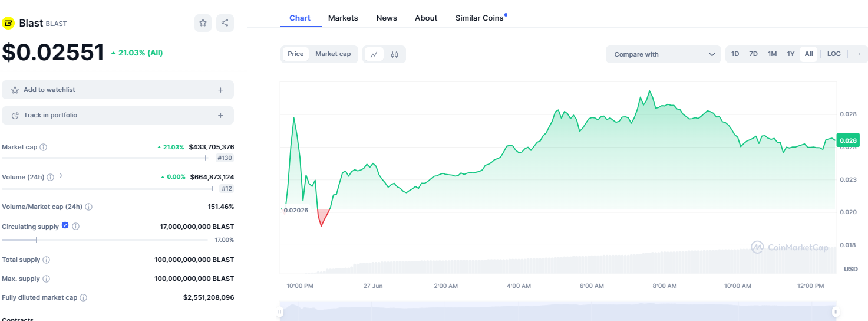This screenshot has width=868, height=321.
Task: Click the share icon beside Blast
Action: point(225,23)
